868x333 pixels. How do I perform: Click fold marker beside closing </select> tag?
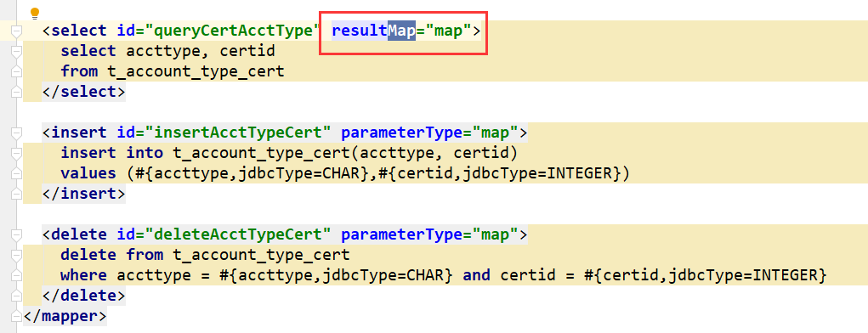(16, 91)
